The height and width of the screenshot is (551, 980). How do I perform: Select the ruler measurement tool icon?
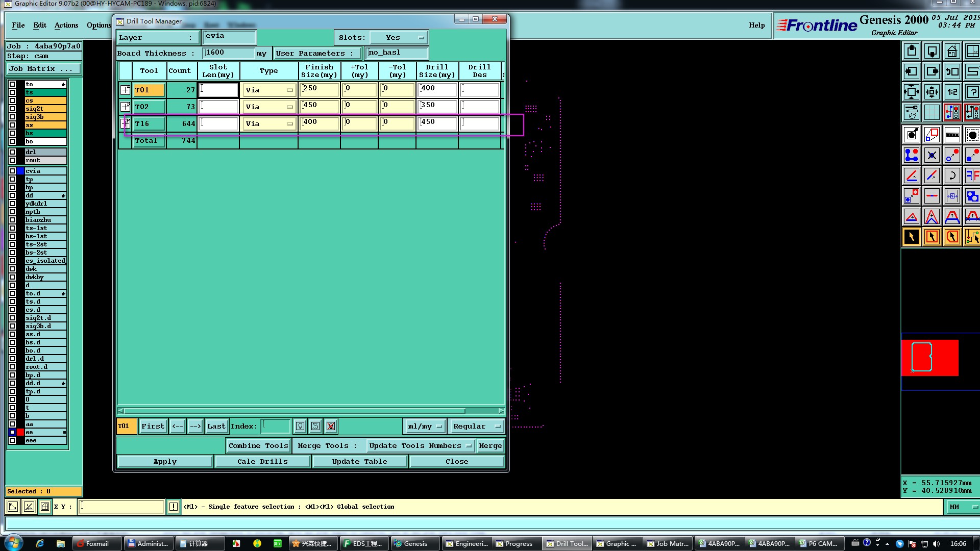tap(952, 135)
